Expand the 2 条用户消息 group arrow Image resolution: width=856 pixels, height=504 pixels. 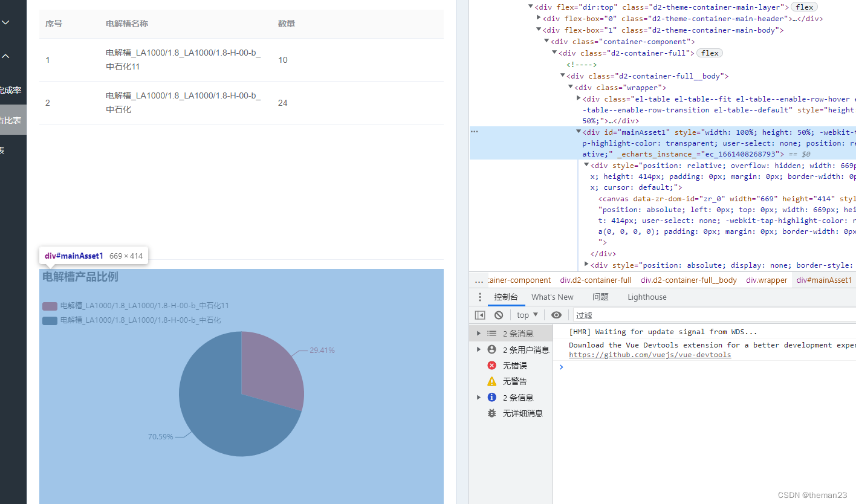pyautogui.click(x=479, y=349)
